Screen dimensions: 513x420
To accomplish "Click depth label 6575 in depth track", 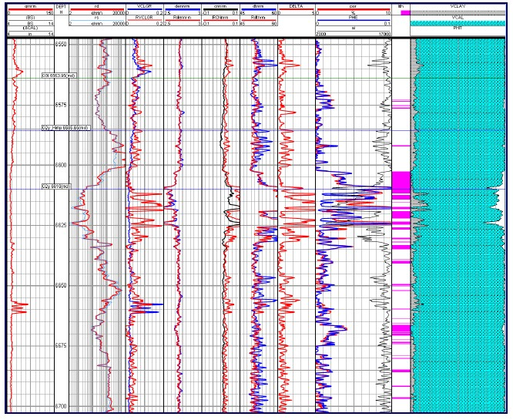I will [60, 104].
